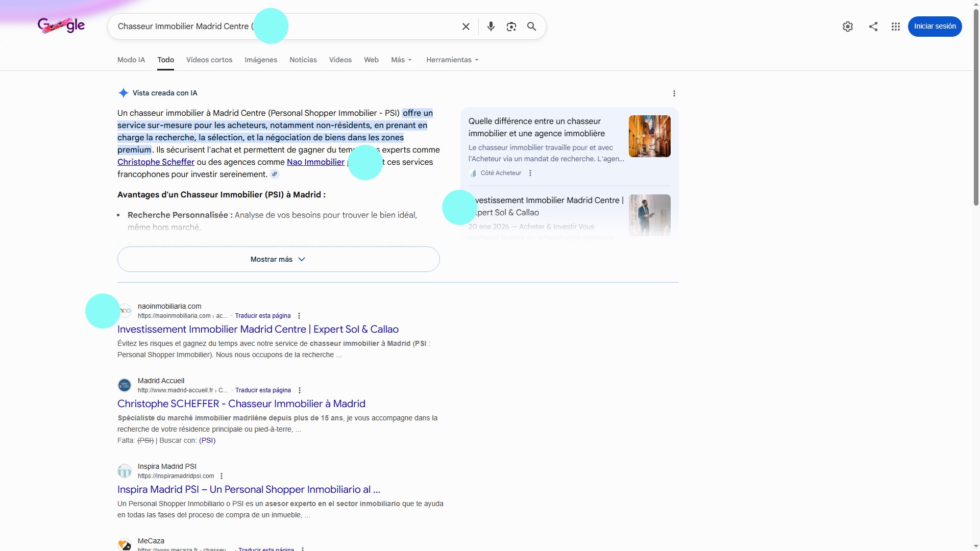980x551 pixels.
Task: Click Traducir esta página for Madrid Accueil
Action: click(263, 390)
